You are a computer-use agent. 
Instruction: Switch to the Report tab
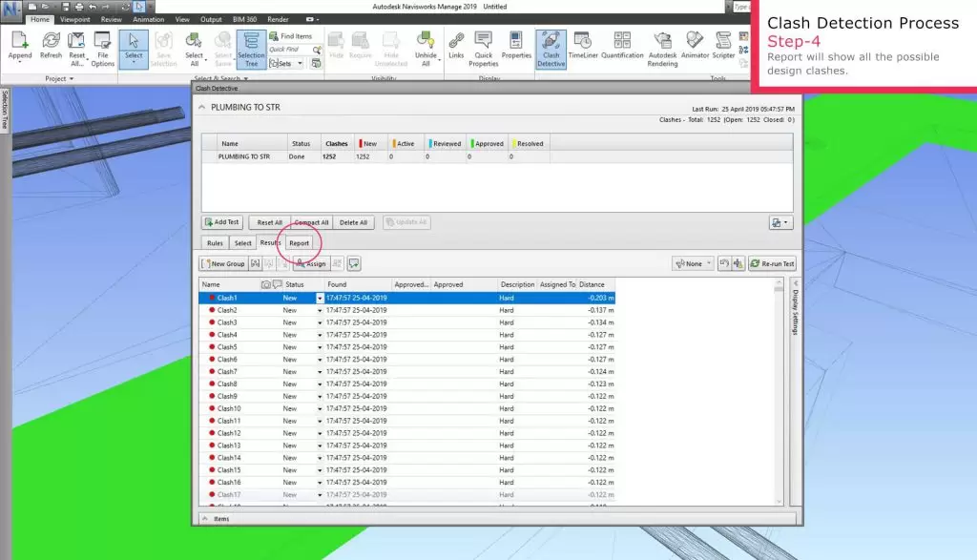pyautogui.click(x=300, y=243)
